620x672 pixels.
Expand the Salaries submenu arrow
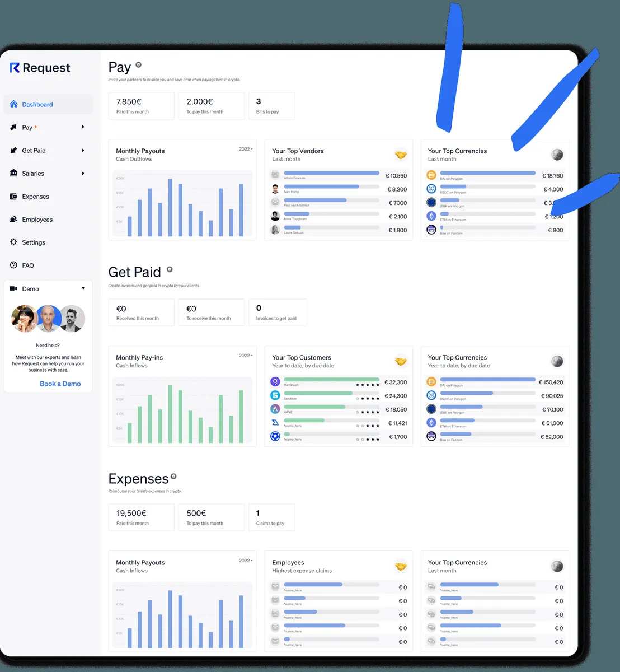[x=83, y=173]
